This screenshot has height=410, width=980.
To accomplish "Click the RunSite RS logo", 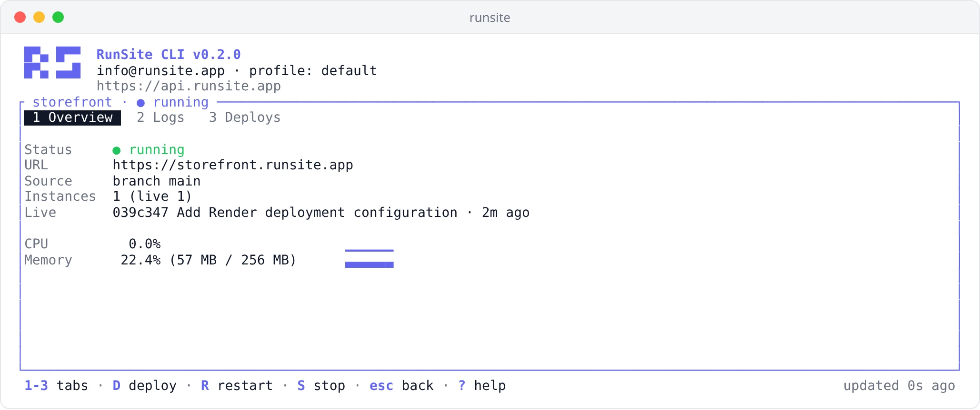I will tap(52, 62).
